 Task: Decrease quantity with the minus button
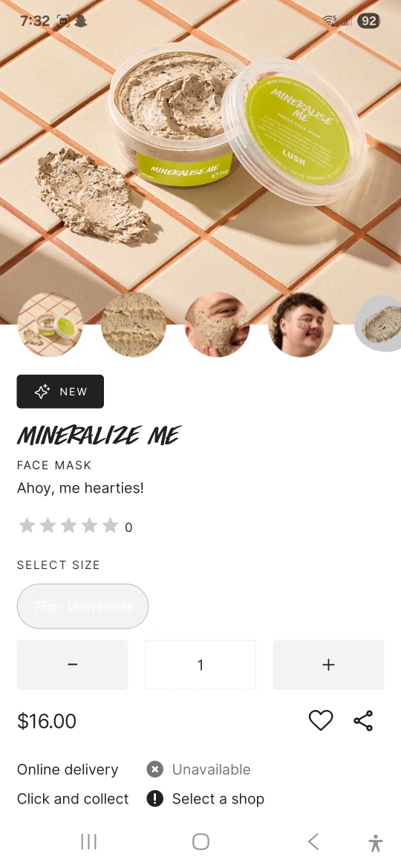click(x=73, y=665)
